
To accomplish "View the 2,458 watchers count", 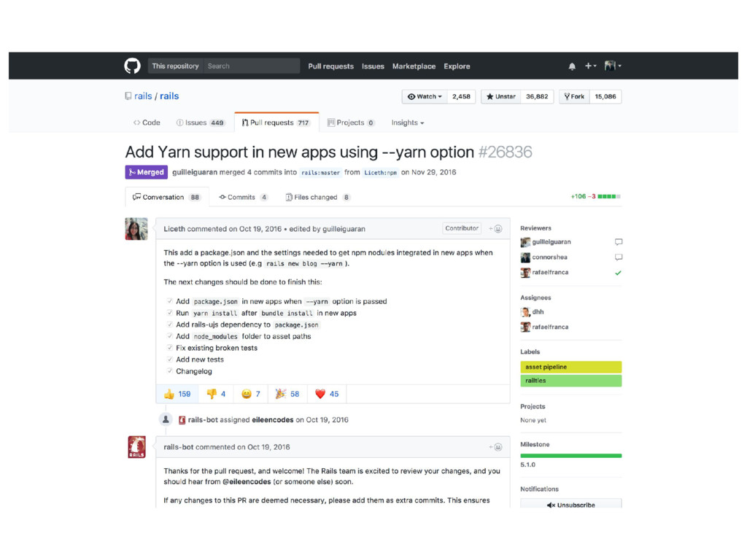I will click(461, 97).
